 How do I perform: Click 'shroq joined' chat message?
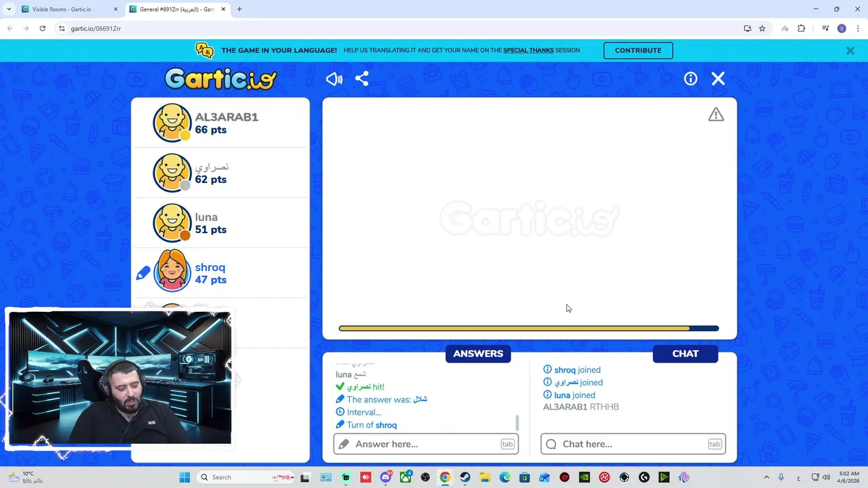pyautogui.click(x=572, y=370)
